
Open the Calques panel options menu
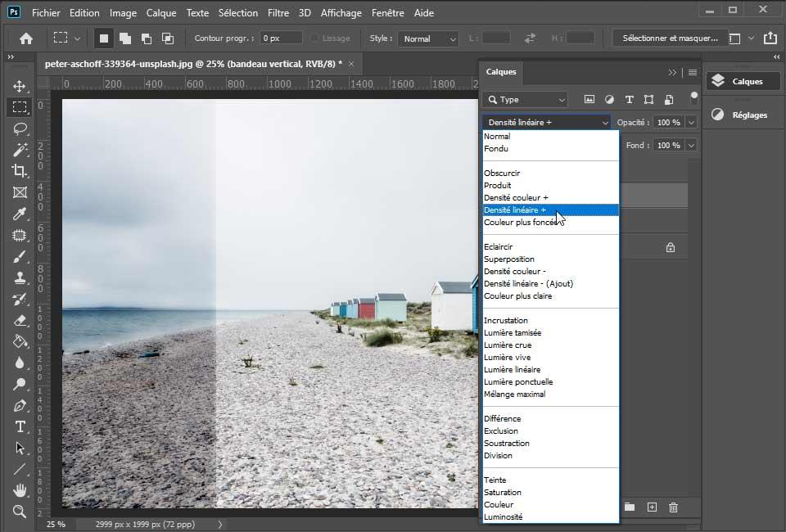tap(693, 73)
